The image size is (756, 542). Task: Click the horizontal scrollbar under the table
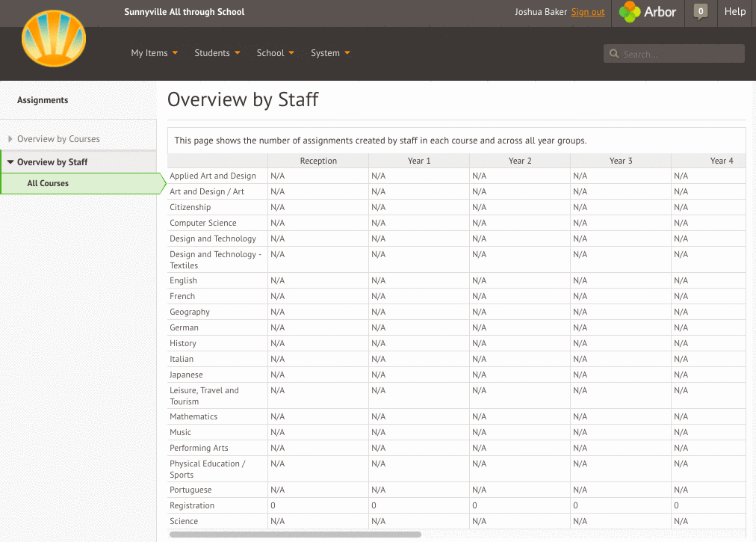(296, 535)
